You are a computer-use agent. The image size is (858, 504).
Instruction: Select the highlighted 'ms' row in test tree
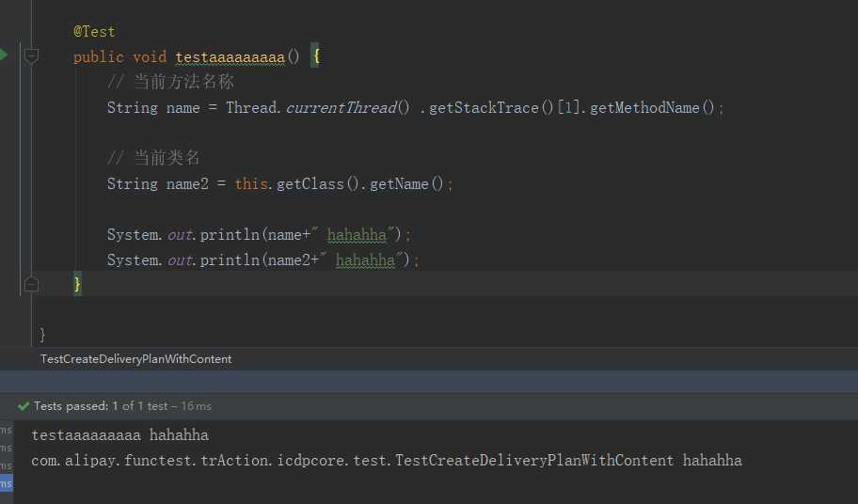coord(6,483)
